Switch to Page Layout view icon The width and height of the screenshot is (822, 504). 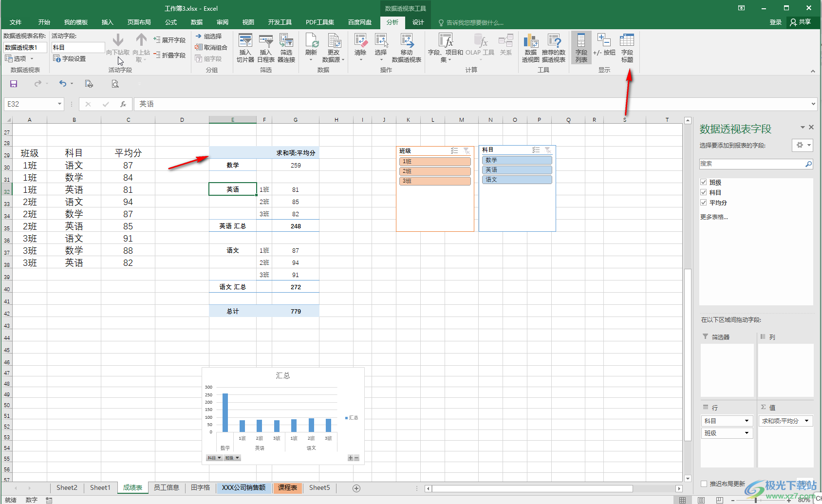[x=701, y=500]
